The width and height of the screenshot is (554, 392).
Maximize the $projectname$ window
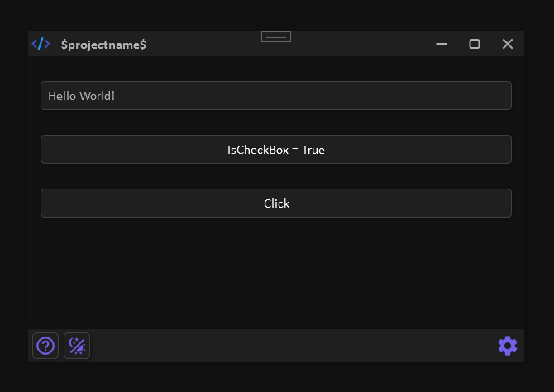475,44
